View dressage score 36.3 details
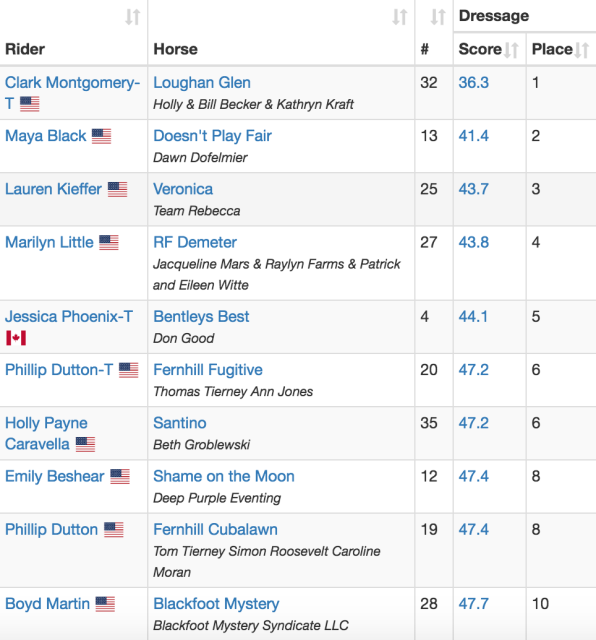596x640 pixels. [x=473, y=83]
